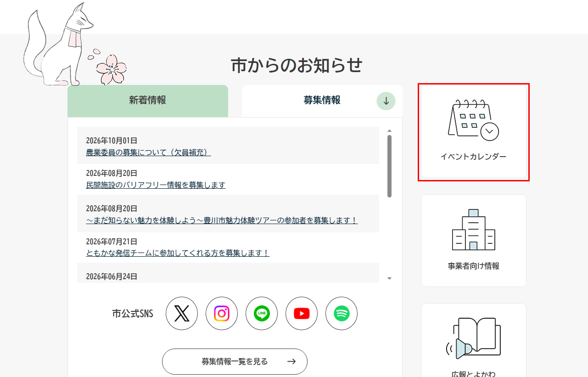Click the 市公式SNS label
The image size is (588, 377).
133,314
